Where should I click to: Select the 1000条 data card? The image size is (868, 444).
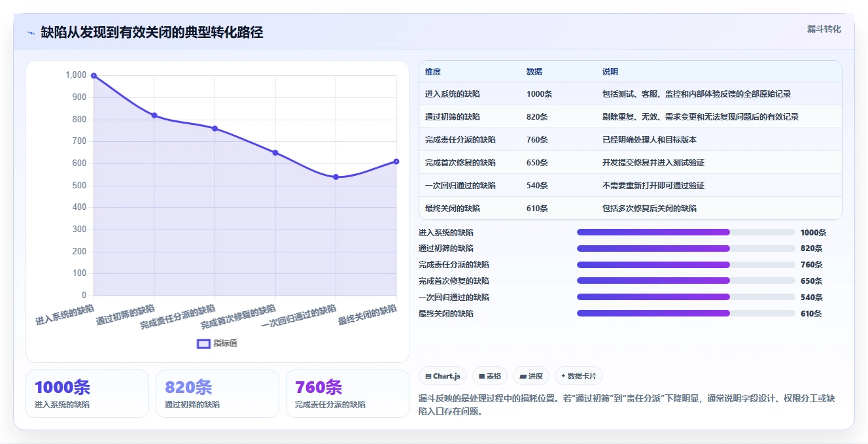pyautogui.click(x=87, y=394)
